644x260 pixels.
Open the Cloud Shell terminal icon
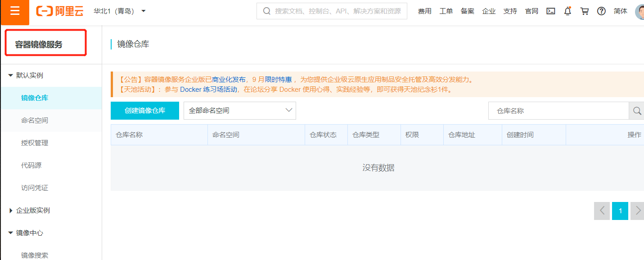[551, 11]
